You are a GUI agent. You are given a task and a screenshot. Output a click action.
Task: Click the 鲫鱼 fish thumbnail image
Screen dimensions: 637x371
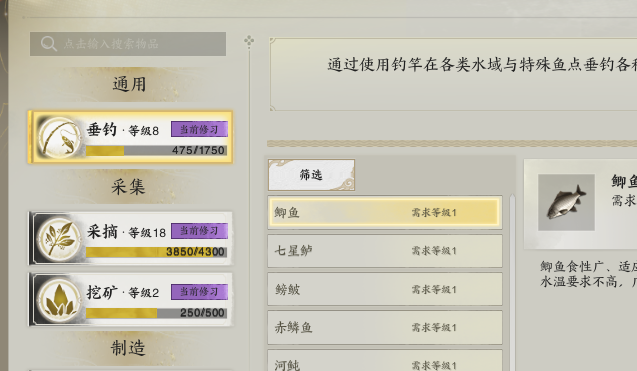coord(566,202)
